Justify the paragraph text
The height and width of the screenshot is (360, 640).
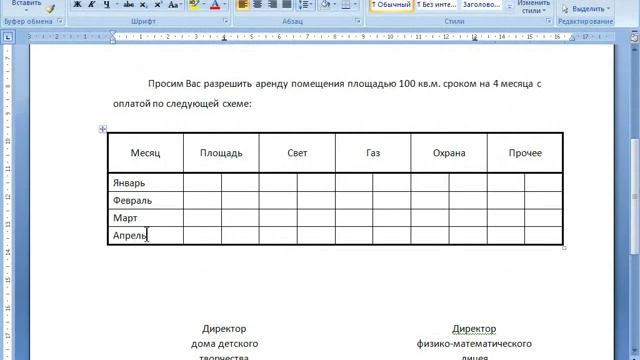(x=287, y=4)
